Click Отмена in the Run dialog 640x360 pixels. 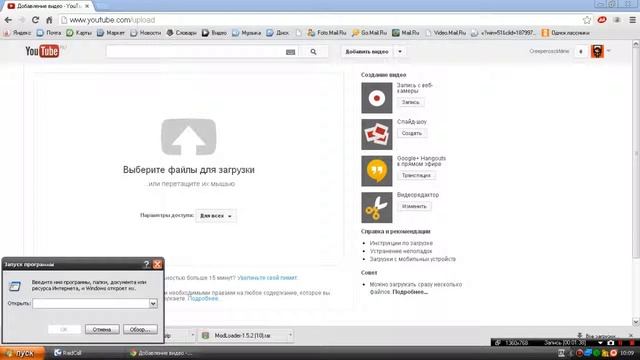point(102,329)
